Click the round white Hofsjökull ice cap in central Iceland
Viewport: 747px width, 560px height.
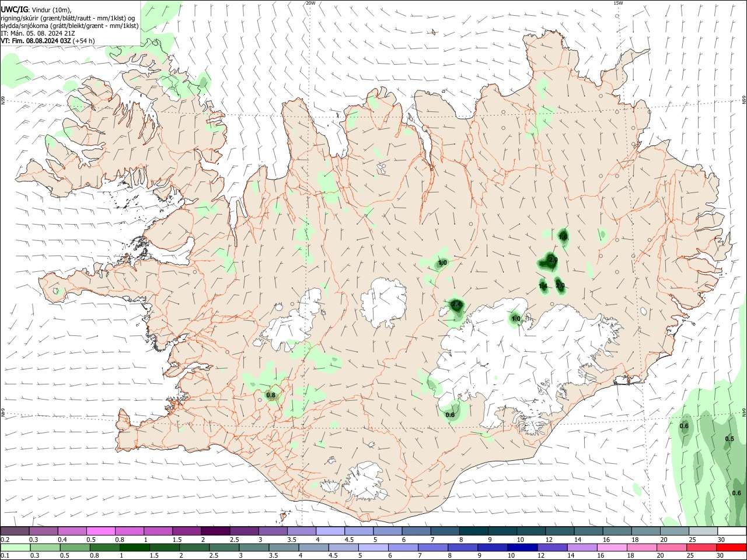pos(383,303)
